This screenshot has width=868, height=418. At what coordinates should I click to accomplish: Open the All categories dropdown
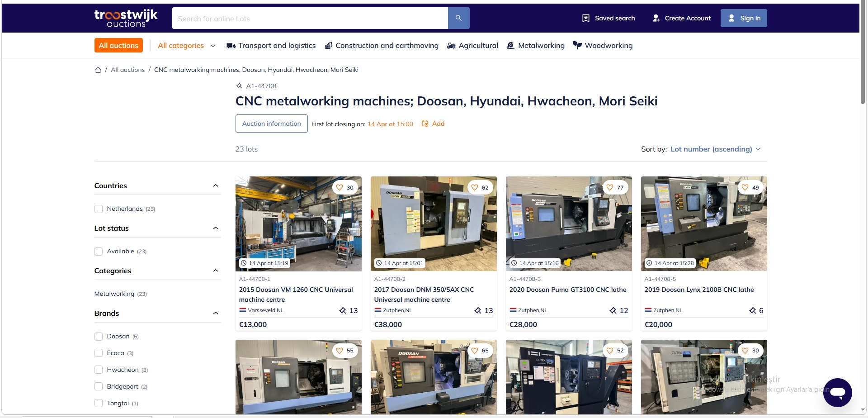tap(186, 45)
